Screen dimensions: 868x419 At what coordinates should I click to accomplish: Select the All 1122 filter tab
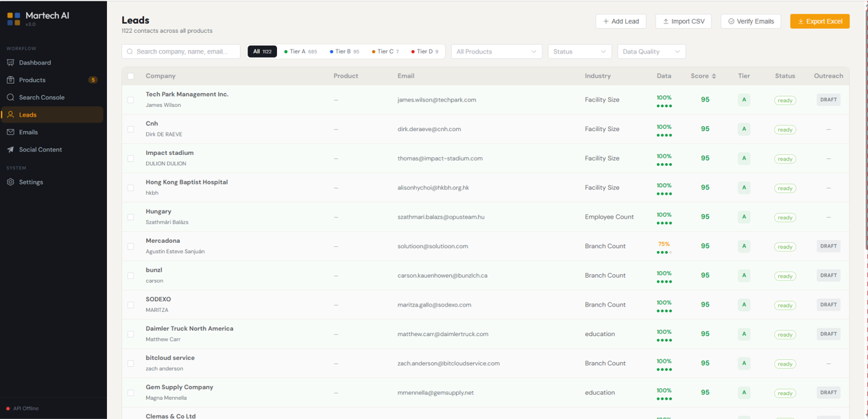[x=262, y=51]
